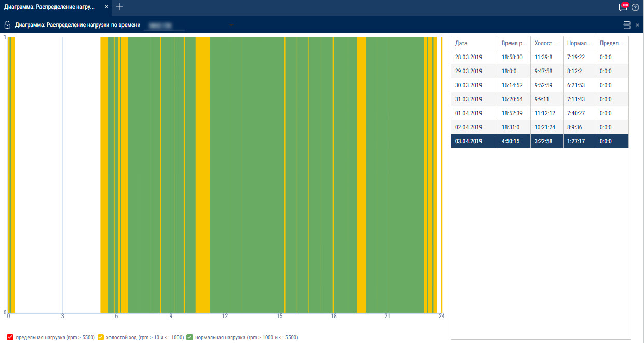Toggle the предельная нагрузка checkbox
Image resolution: width=644 pixels, height=343 pixels.
(x=10, y=337)
